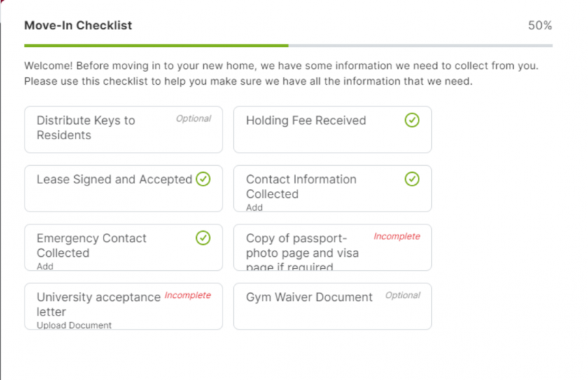Click Add under Contact Information Collected
Screen dimensions: 588x380
(x=254, y=208)
